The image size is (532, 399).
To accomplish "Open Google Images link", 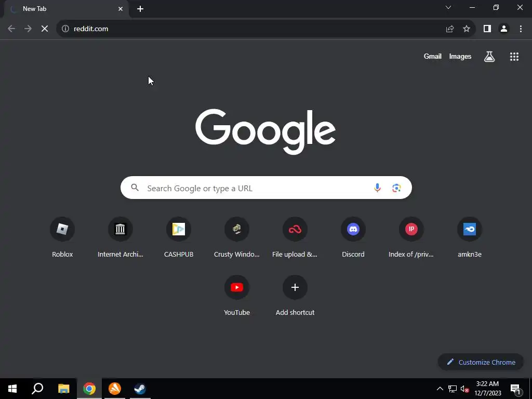I will (x=460, y=56).
